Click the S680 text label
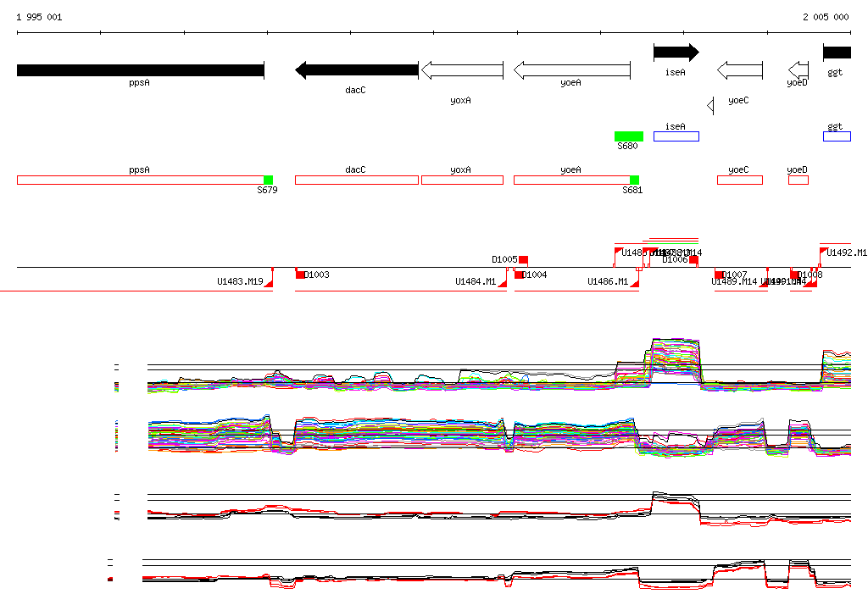The image size is (868, 605). click(628, 146)
